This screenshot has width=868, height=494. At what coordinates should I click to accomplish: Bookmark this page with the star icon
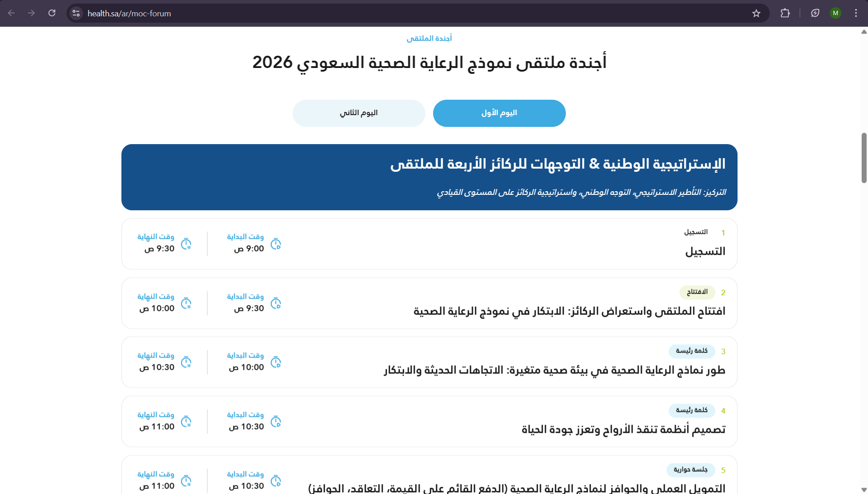[x=756, y=13]
